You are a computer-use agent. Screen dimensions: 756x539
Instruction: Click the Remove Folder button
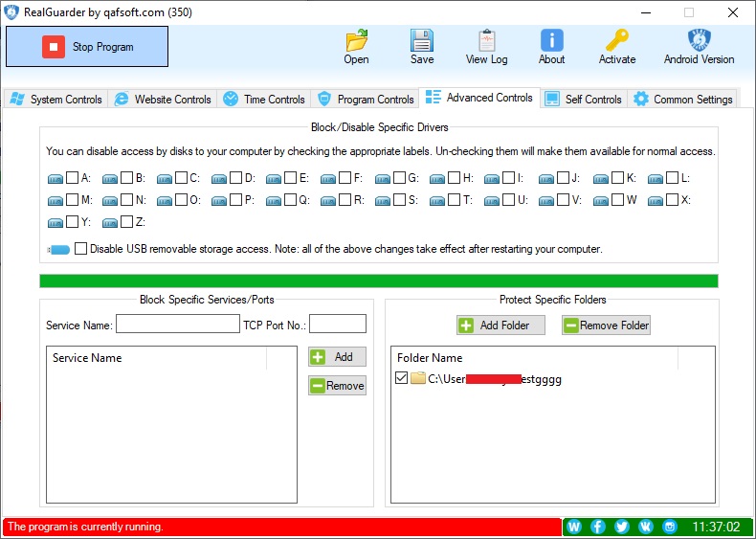606,326
